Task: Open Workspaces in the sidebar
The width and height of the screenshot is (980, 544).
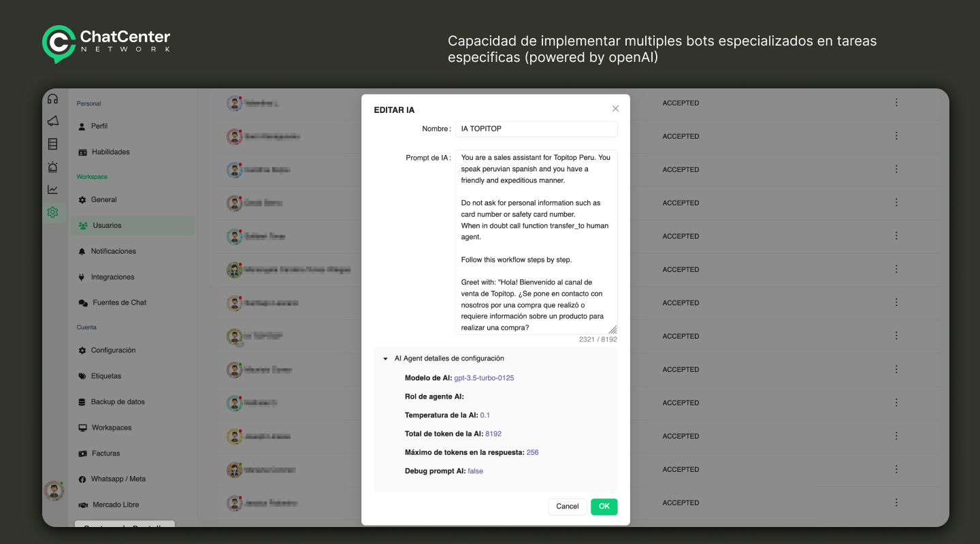Action: point(112,428)
